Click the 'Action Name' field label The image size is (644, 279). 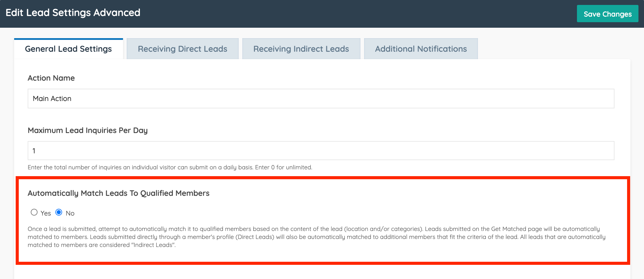tap(51, 78)
